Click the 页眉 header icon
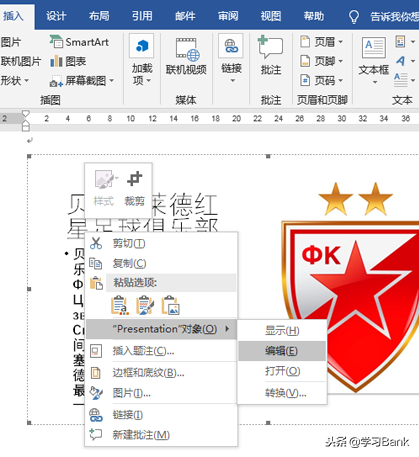419x457 pixels. tap(305, 42)
